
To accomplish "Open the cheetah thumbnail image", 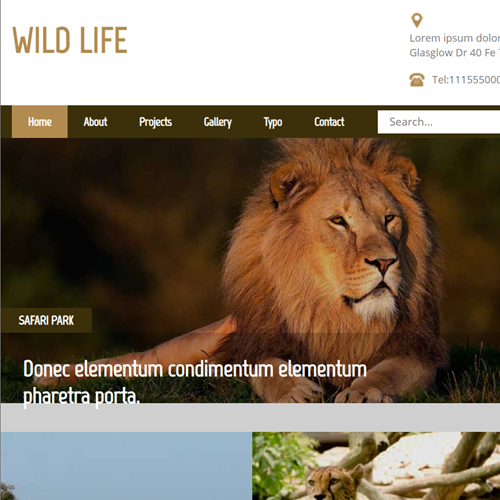I will pyautogui.click(x=376, y=466).
